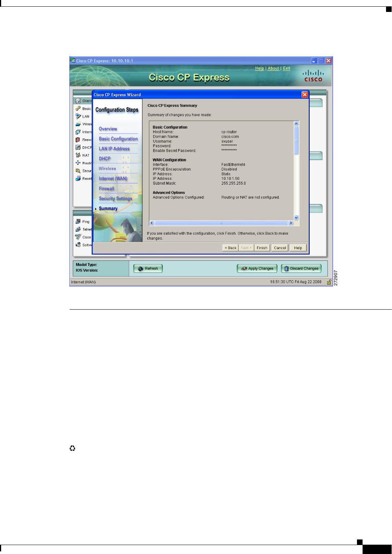Open LAN IP Address step
Screen dimensions: 392x554
point(114,149)
